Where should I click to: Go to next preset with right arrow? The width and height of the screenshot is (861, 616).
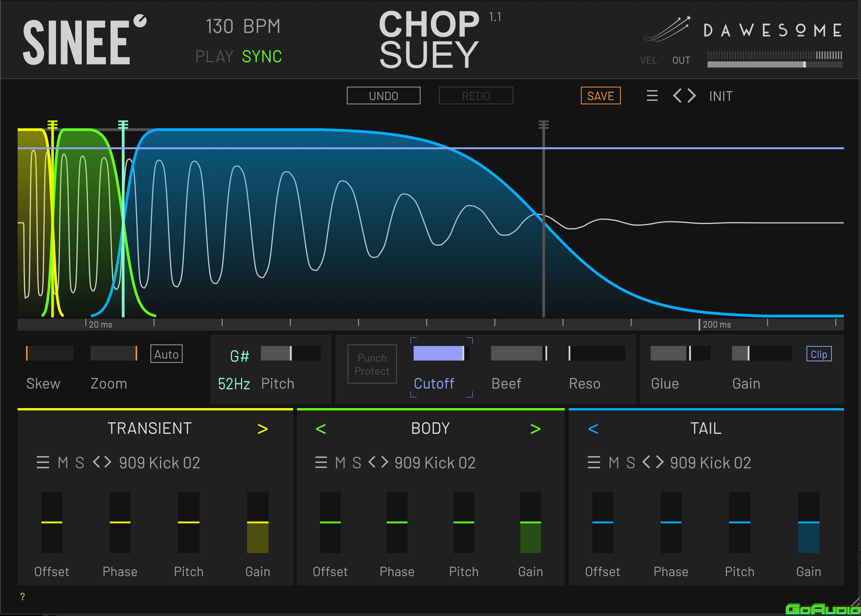(x=691, y=96)
